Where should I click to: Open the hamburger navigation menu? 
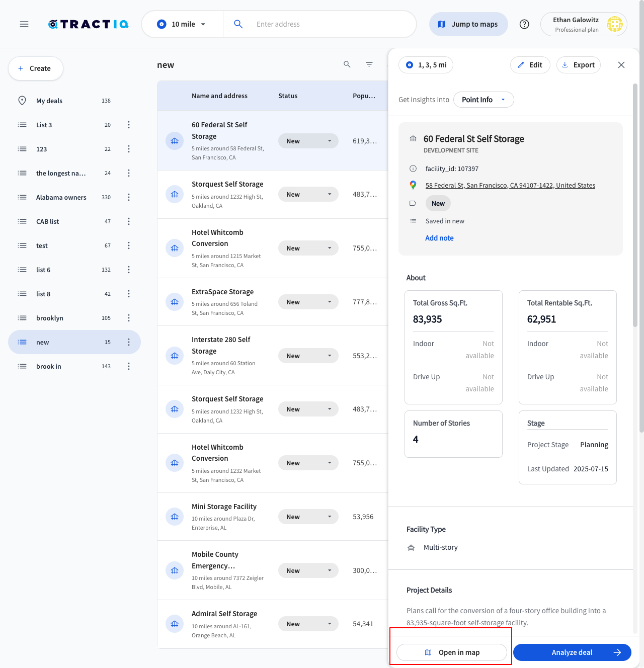pos(24,24)
